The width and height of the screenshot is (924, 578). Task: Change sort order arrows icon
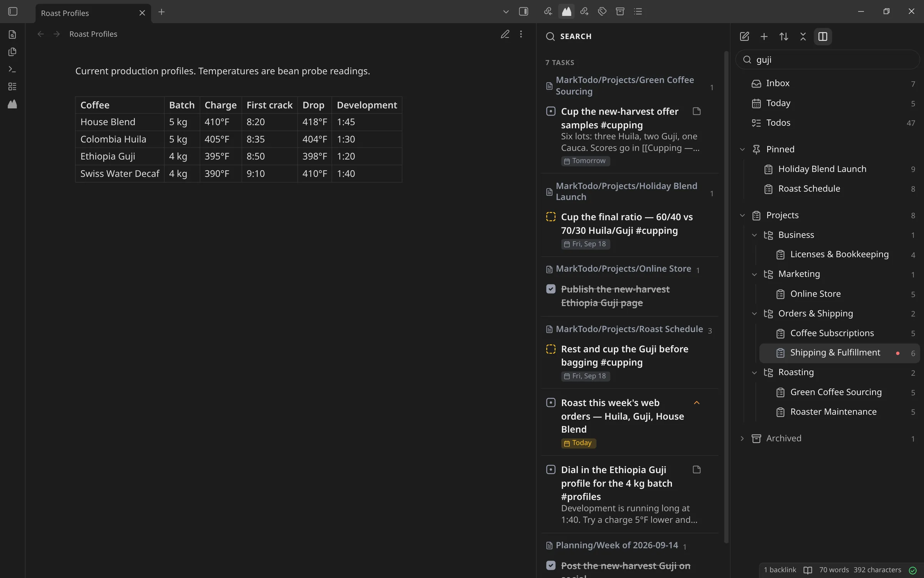tap(784, 37)
